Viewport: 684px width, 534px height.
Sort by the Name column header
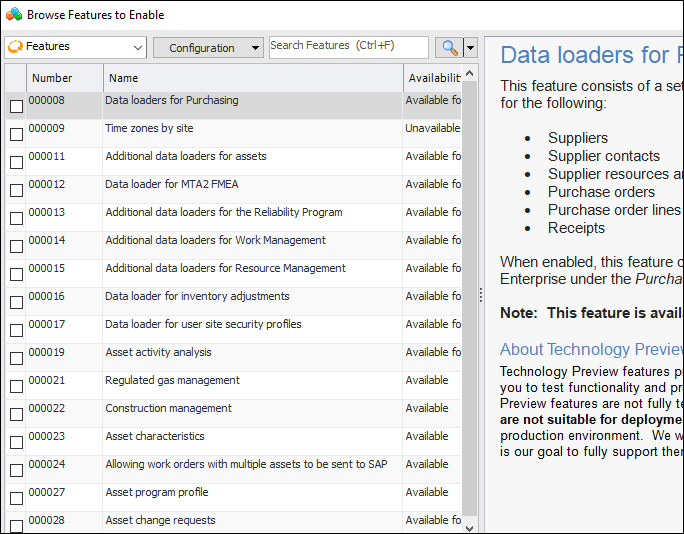click(124, 78)
